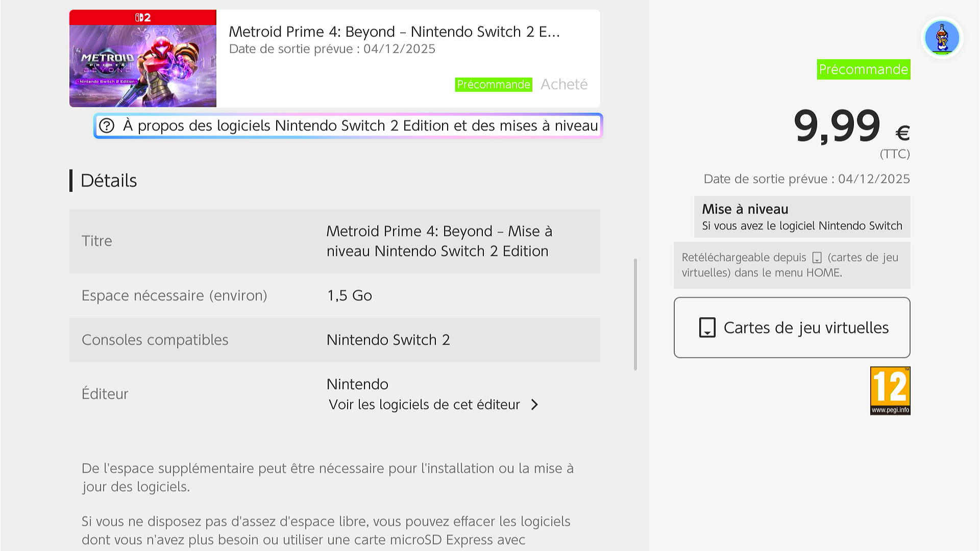Click the Metroid Prime 4: Beyond title text
This screenshot has height=551, width=980.
coord(394,32)
